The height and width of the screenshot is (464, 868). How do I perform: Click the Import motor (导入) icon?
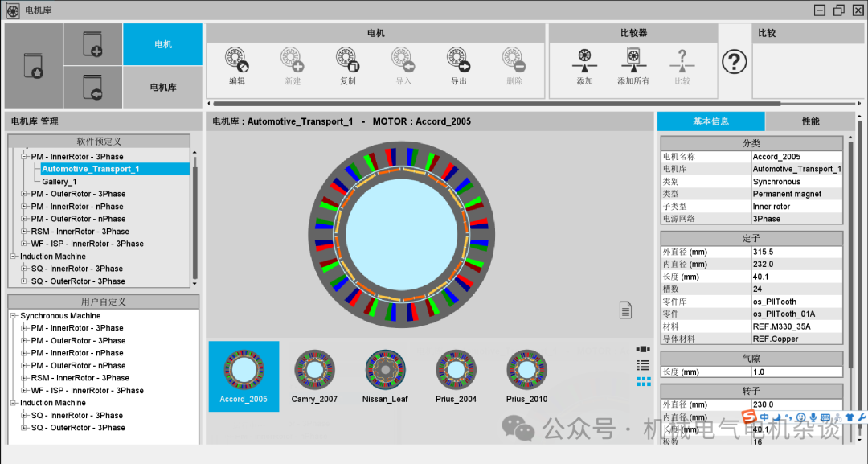(x=403, y=60)
